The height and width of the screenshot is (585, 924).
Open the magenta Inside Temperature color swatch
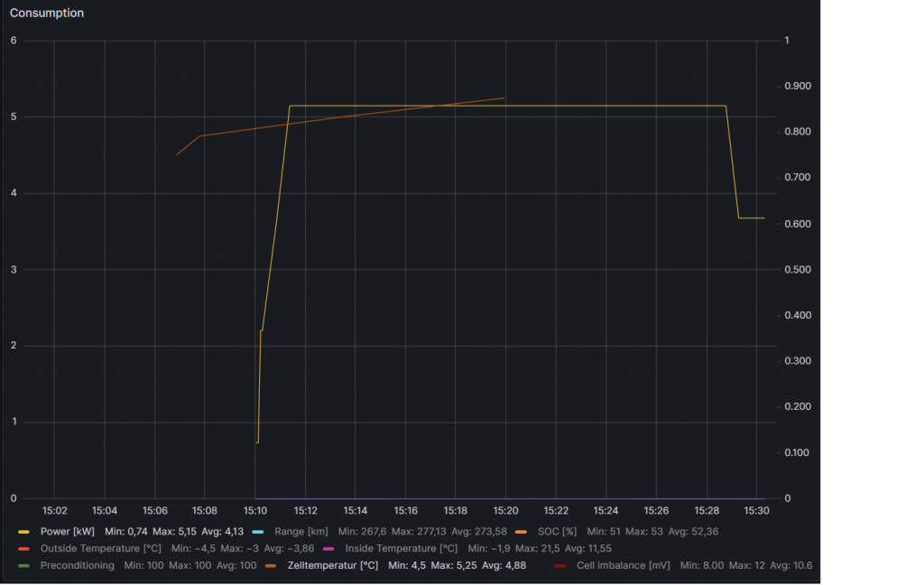328,548
